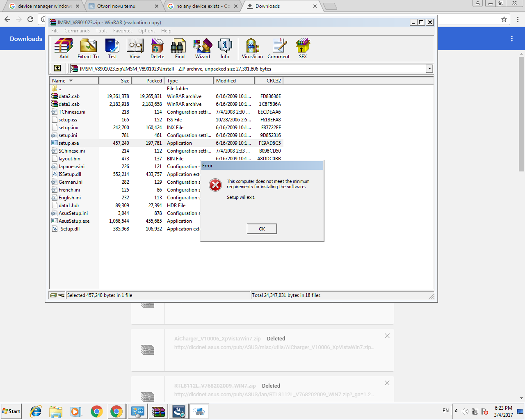Image resolution: width=525 pixels, height=420 pixels.
Task: Launch Windows Media Player from the taskbar
Action: coord(76,411)
